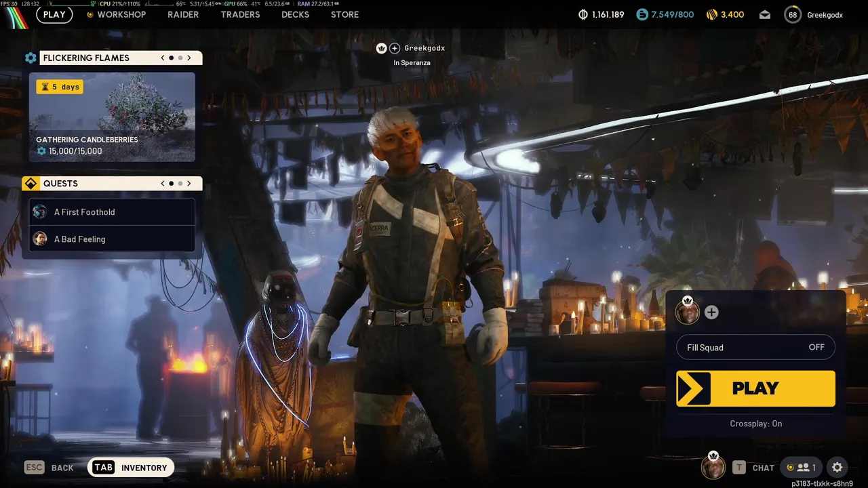The width and height of the screenshot is (868, 488).
Task: Click the A First Foothold quest portrait
Action: [40, 212]
